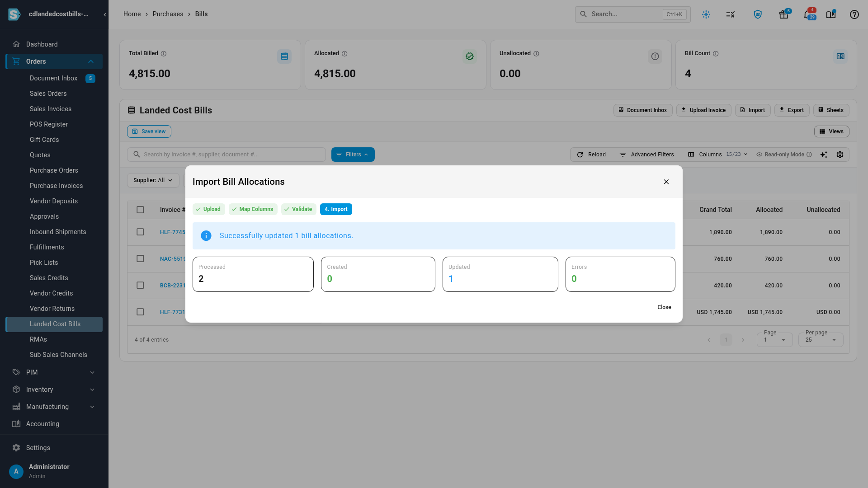Focus the global Search field
This screenshot has width=868, height=488.
click(632, 14)
